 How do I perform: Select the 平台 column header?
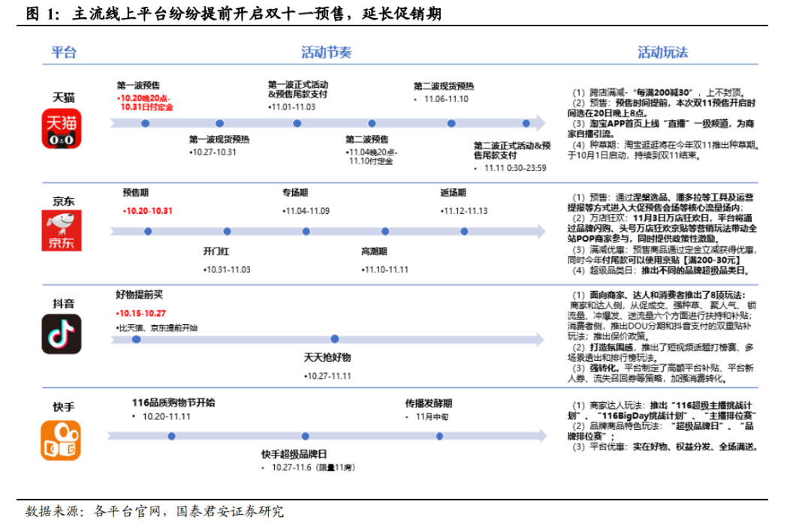pyautogui.click(x=64, y=53)
